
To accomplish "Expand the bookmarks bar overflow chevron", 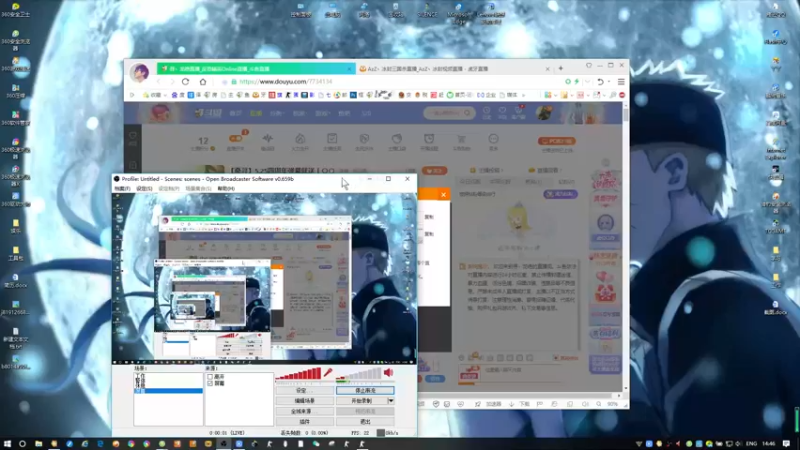I will [x=523, y=95].
